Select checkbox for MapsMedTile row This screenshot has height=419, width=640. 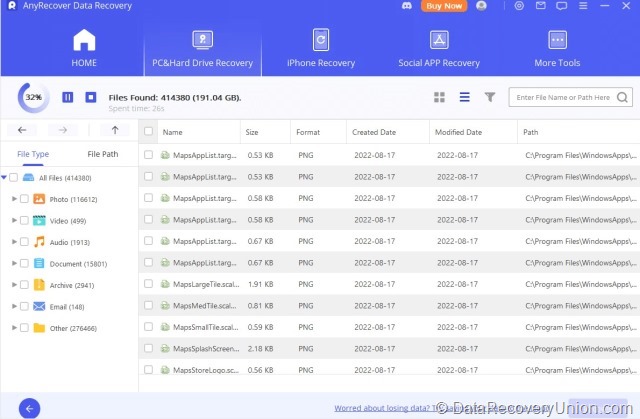148,305
